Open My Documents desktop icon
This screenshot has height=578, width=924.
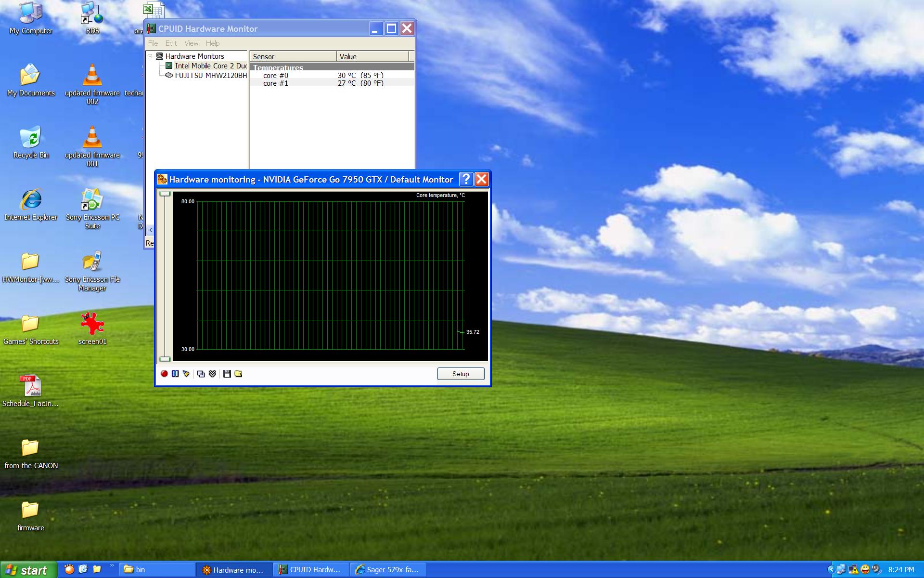coord(31,80)
